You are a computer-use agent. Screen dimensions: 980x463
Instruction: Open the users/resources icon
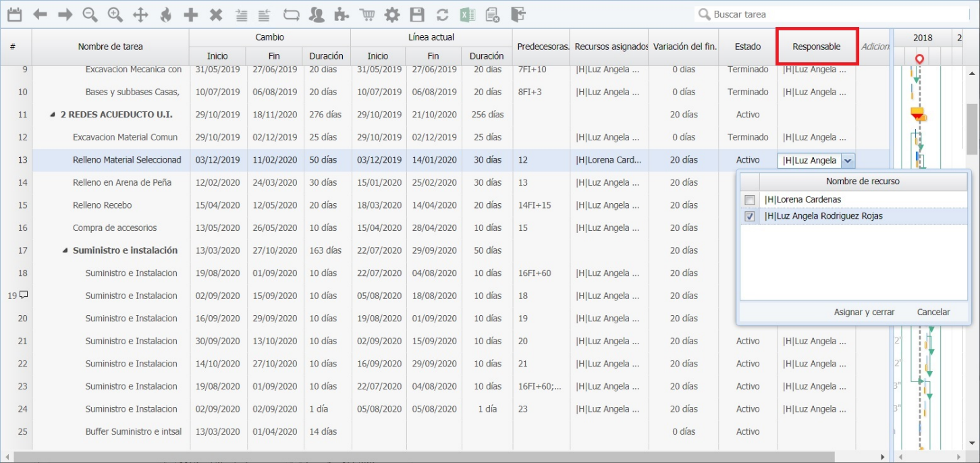click(316, 14)
